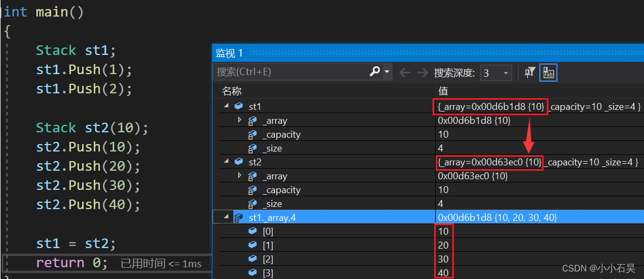Click the _capacity field icon under st2
The height and width of the screenshot is (279, 644).
point(253,190)
